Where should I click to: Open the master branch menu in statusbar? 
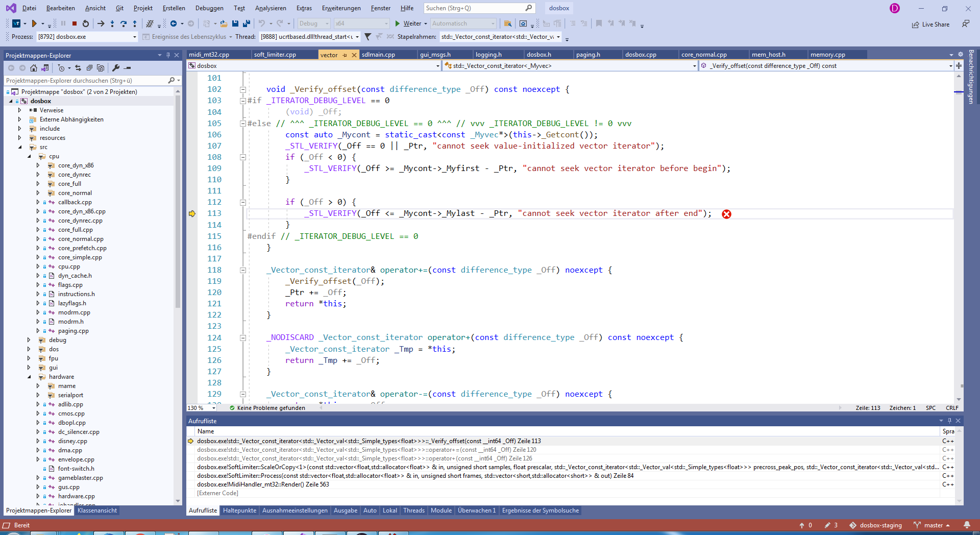point(934,525)
